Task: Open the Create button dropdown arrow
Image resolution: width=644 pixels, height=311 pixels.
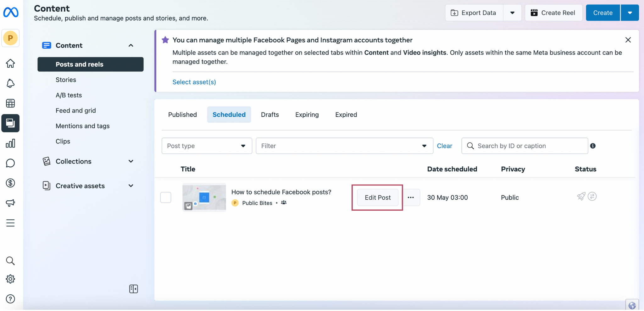Action: tap(630, 13)
